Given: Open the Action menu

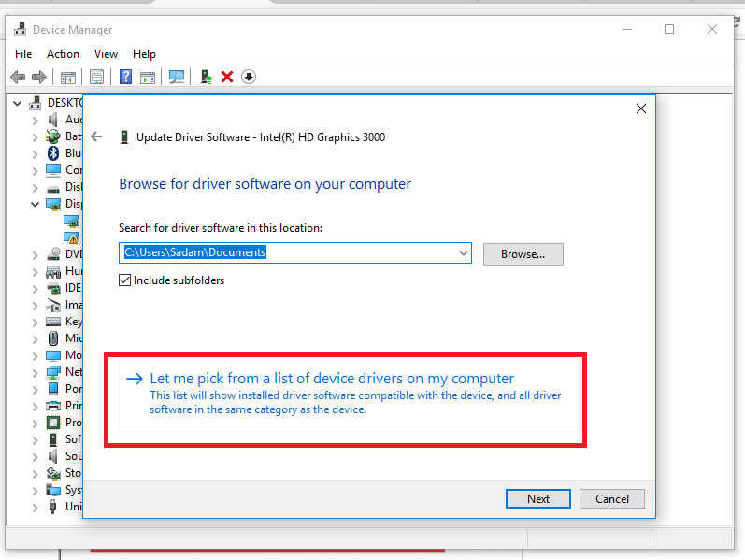Looking at the screenshot, I should coord(63,54).
